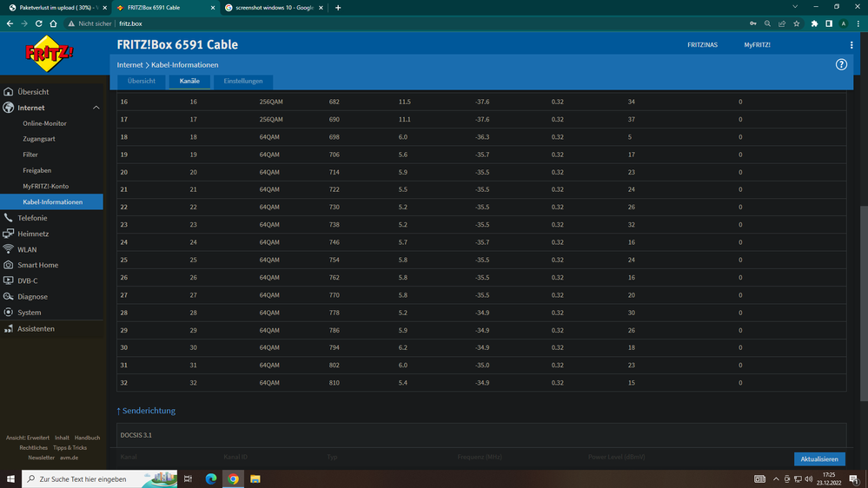This screenshot has width=868, height=488.
Task: Open the Handbuch footer link
Action: 88,438
